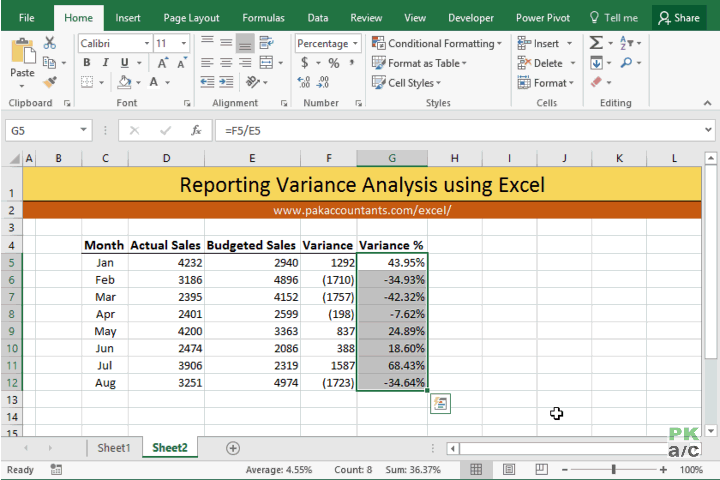The image size is (720, 480).
Task: Expand the Calibri font name dropdown
Action: pos(147,43)
